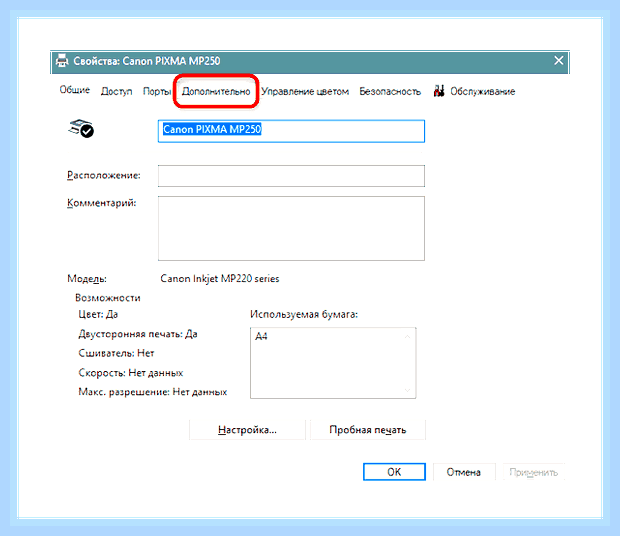
Task: Click the Комментарий text area
Action: [291, 228]
